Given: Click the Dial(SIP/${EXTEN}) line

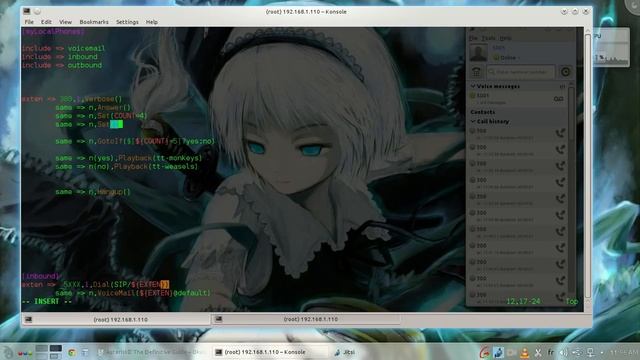Looking at the screenshot, I should (x=96, y=284).
